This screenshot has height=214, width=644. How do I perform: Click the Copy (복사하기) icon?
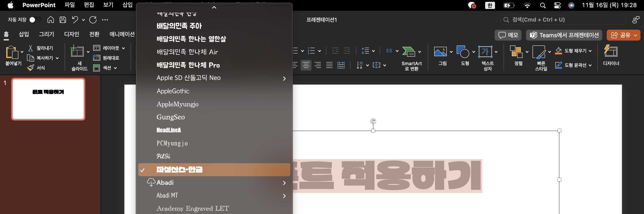[x=31, y=58]
